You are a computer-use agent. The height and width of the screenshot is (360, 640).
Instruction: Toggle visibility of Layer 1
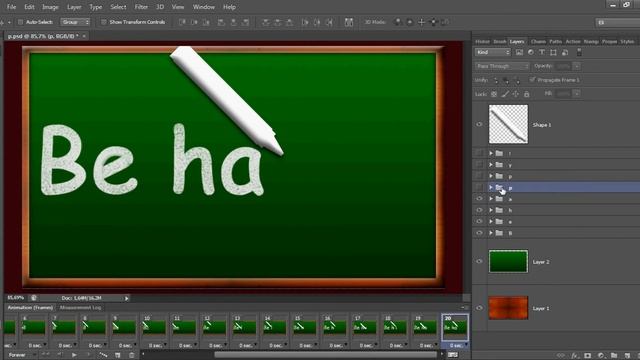479,308
